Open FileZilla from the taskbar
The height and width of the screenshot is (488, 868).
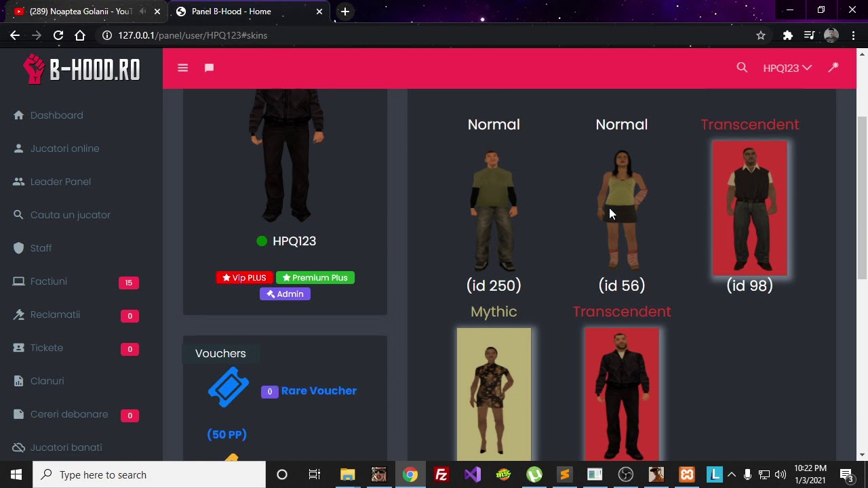441,474
